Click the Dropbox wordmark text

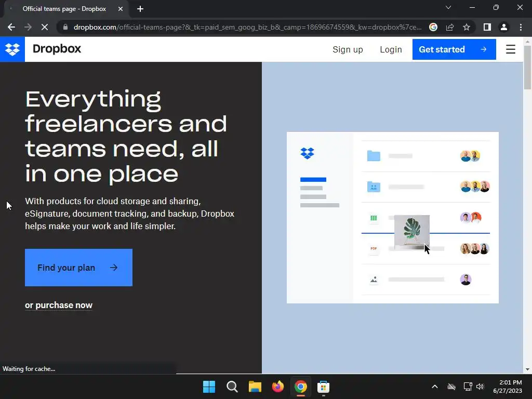(57, 49)
